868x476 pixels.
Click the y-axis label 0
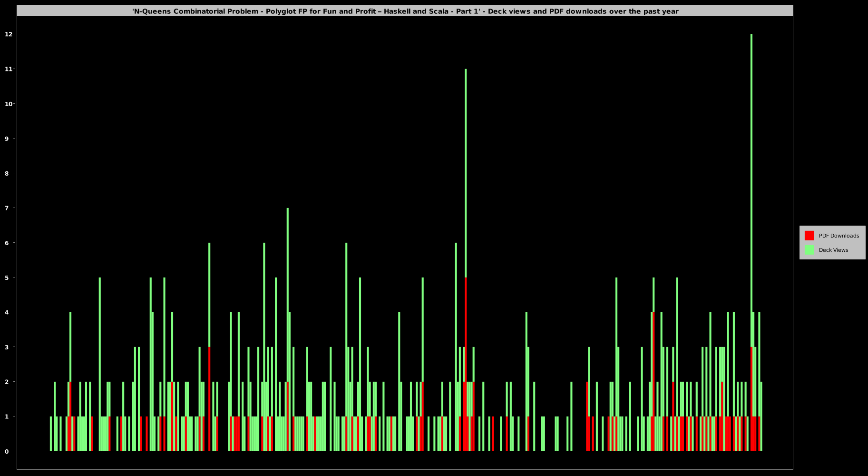tap(7, 451)
